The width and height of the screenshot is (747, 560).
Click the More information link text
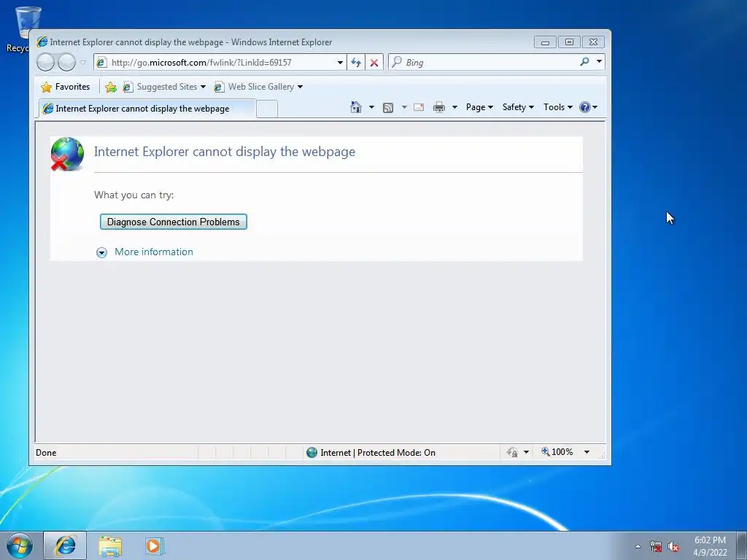(154, 252)
